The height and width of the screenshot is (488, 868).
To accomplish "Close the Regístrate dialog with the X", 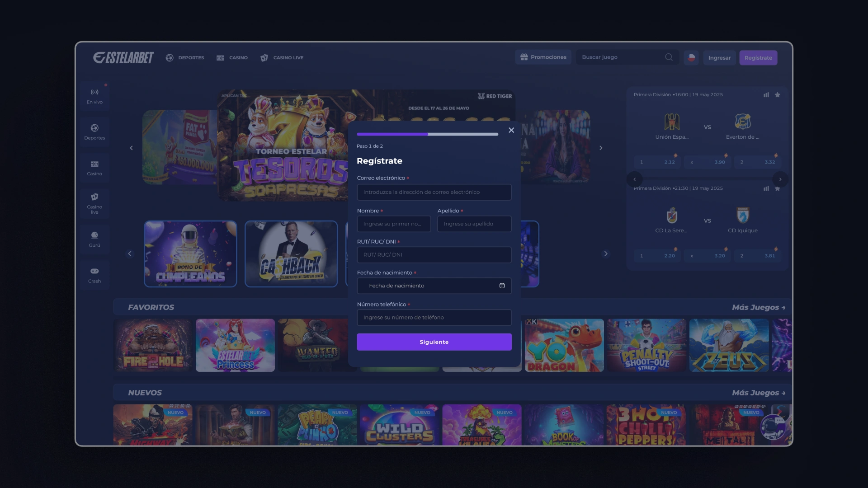I will click(x=511, y=130).
